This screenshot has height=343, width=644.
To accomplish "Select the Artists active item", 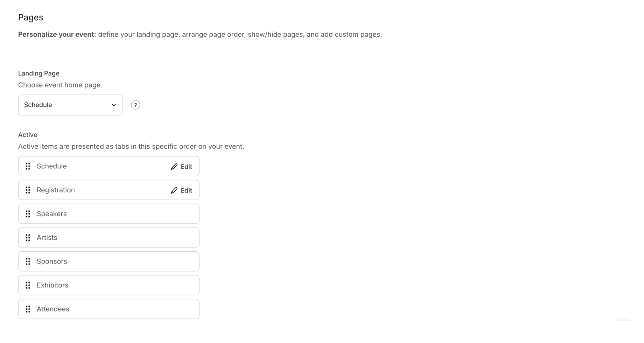I will [109, 238].
